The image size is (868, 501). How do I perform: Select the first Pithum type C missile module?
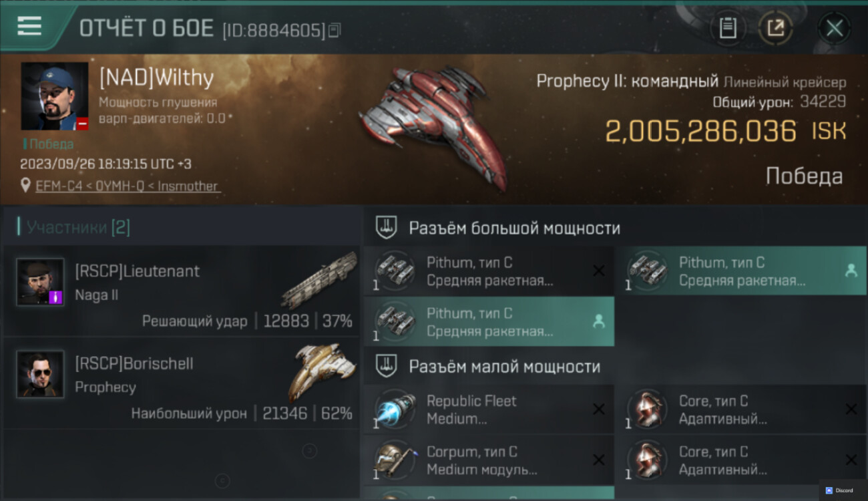(x=489, y=271)
